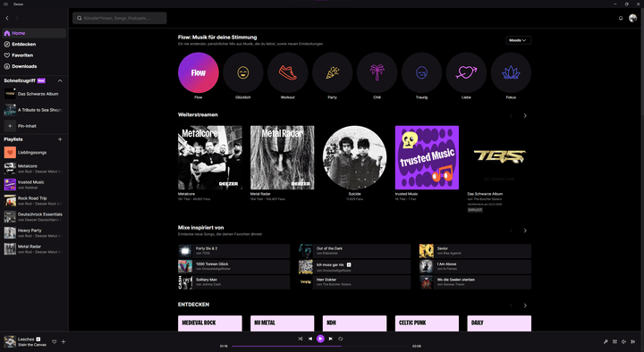Click the purple play button
Screen dimensions: 644x352
(x=320, y=339)
